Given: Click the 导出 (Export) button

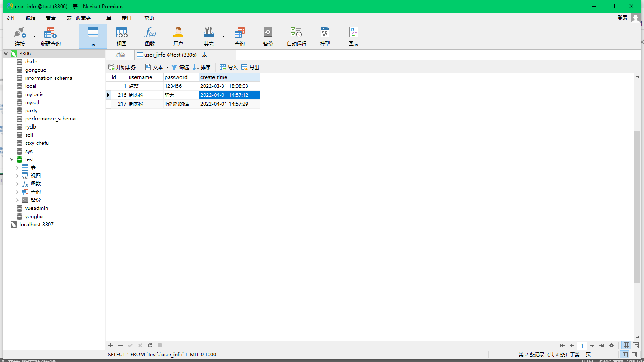Looking at the screenshot, I should (250, 68).
